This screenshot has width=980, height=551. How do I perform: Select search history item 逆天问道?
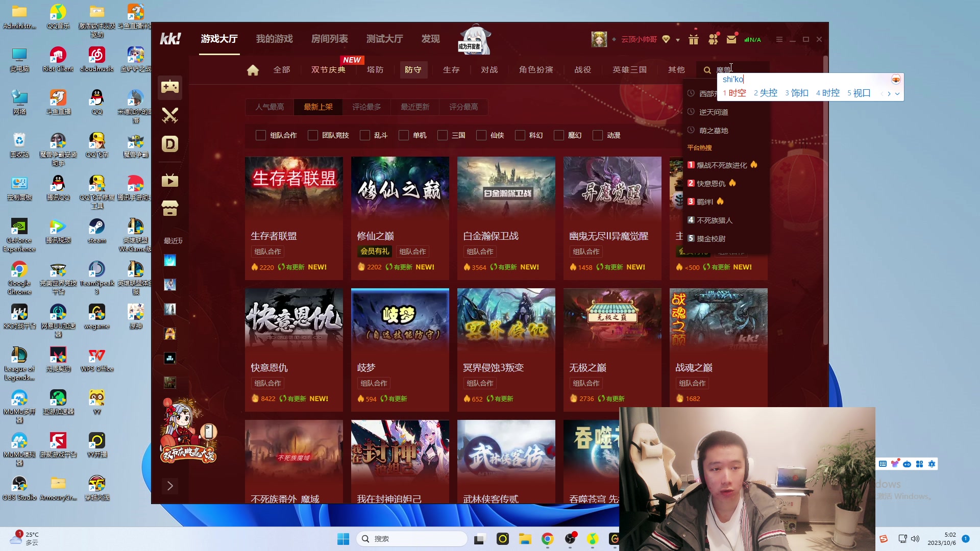[x=714, y=112]
